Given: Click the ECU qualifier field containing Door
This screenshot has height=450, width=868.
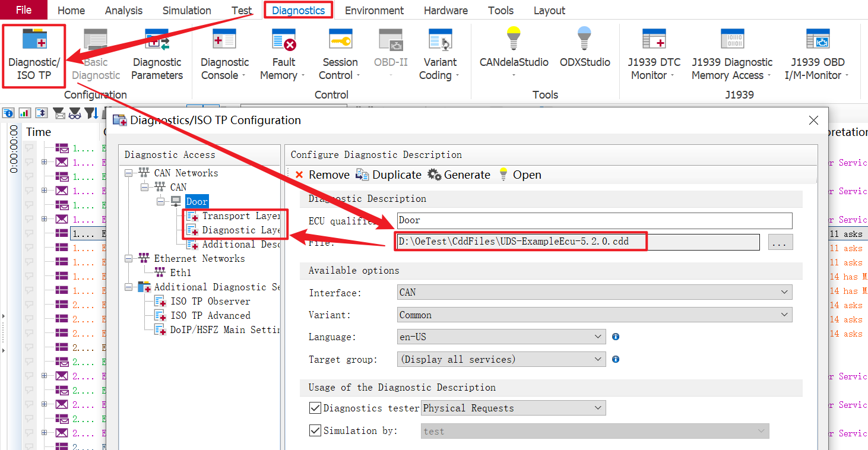Looking at the screenshot, I should coord(595,220).
